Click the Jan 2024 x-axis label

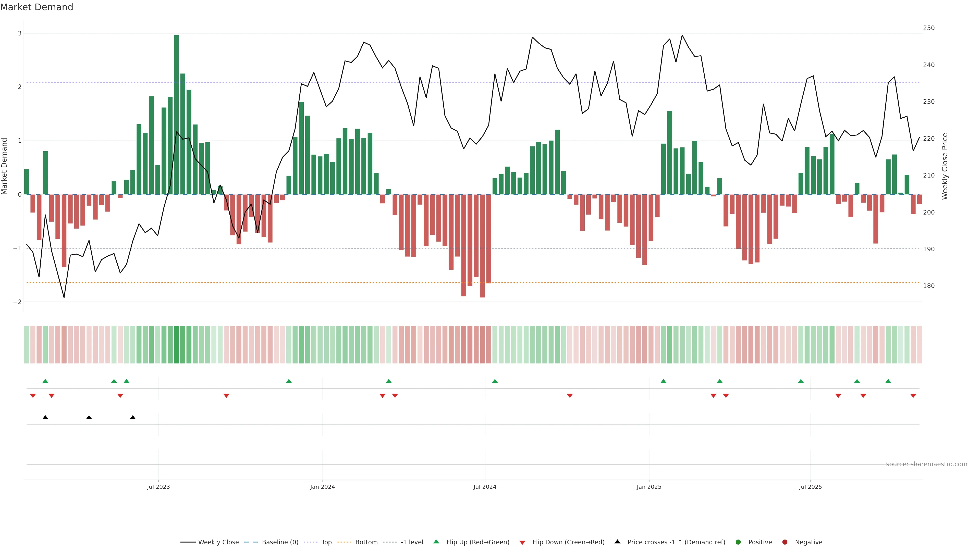click(322, 487)
